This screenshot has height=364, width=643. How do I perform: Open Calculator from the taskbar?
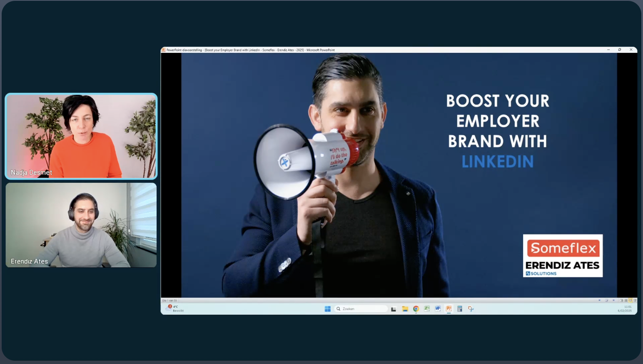click(x=460, y=309)
